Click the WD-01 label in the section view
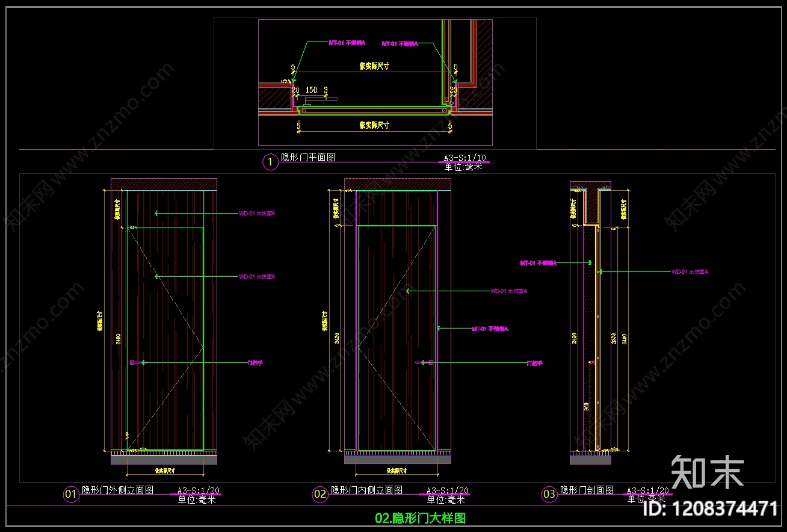 pyautogui.click(x=690, y=272)
